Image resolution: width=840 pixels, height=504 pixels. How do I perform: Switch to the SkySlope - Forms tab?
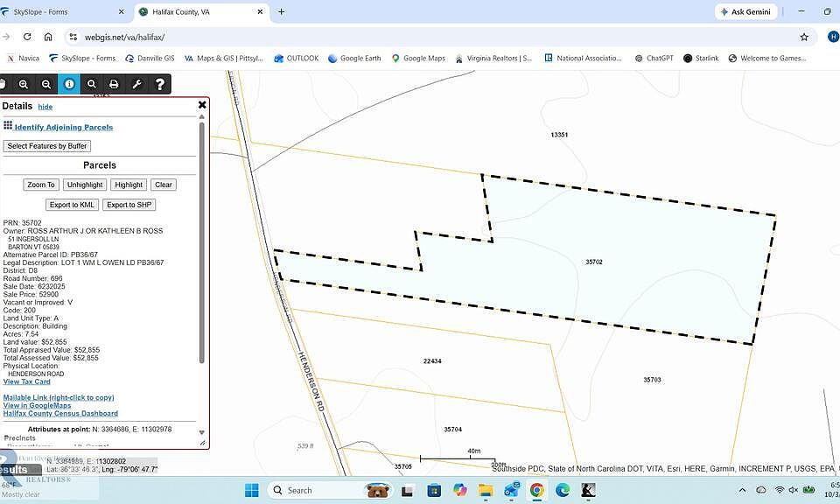[x=63, y=11]
